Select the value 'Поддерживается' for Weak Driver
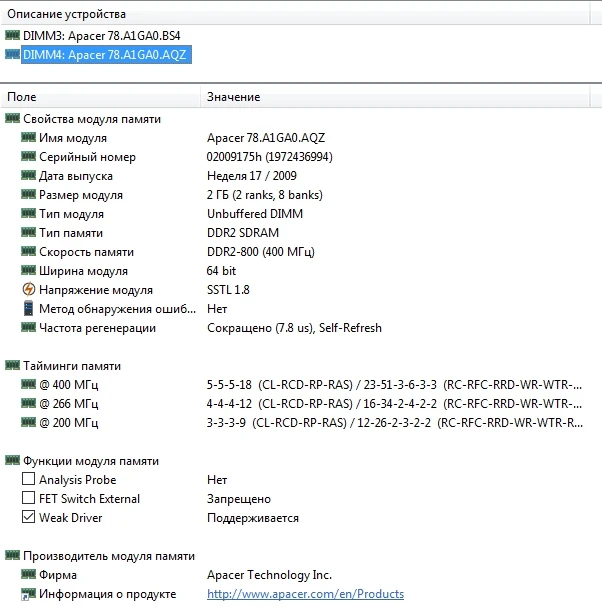This screenshot has height=614, width=602. [x=253, y=518]
